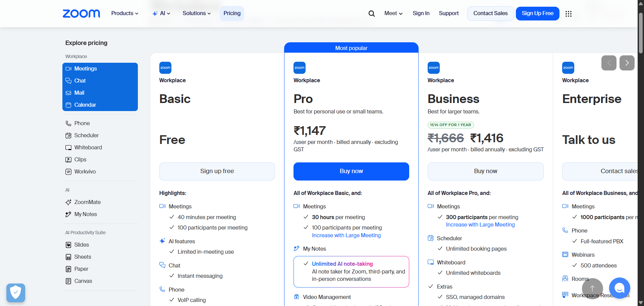The image size is (644, 306).
Task: Open the apps grid icon in header
Action: 569,14
